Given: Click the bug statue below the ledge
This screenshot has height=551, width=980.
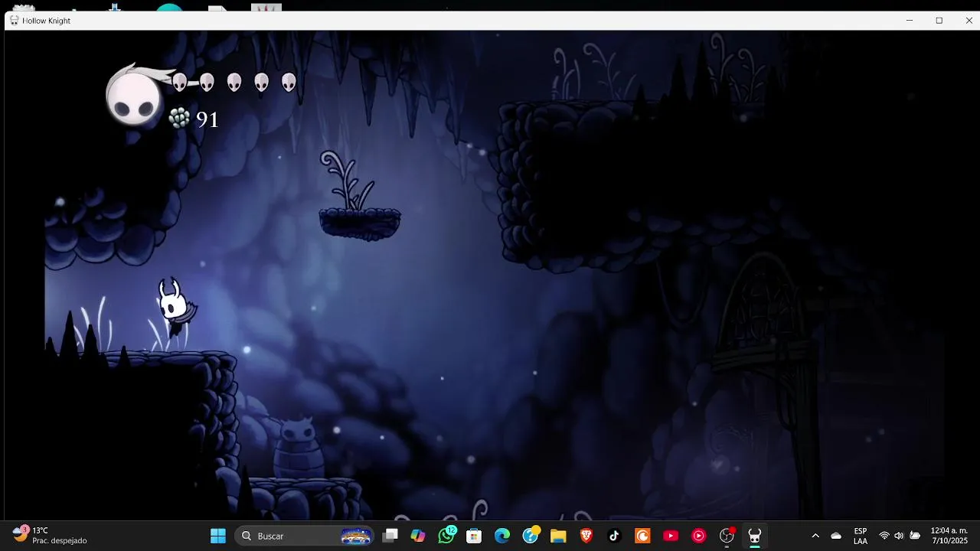Looking at the screenshot, I should click(x=298, y=446).
